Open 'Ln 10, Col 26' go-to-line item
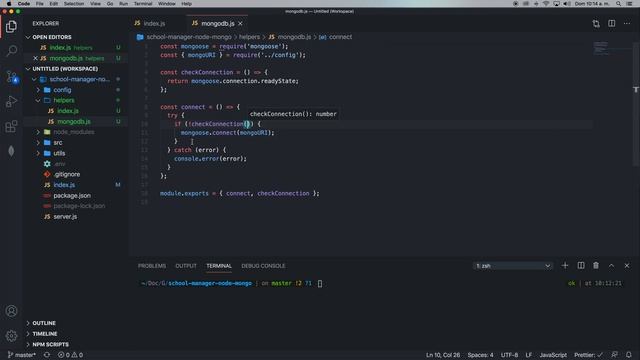640x360 pixels. (443, 355)
